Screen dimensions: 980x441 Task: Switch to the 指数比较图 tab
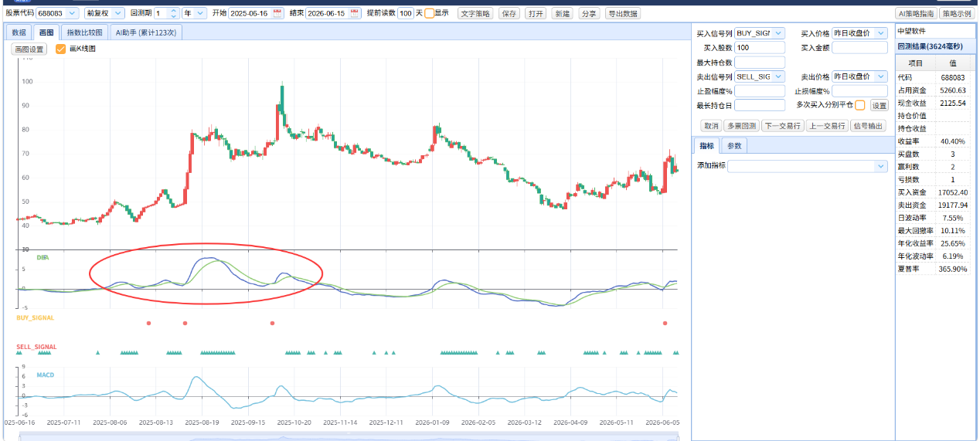[x=84, y=32]
